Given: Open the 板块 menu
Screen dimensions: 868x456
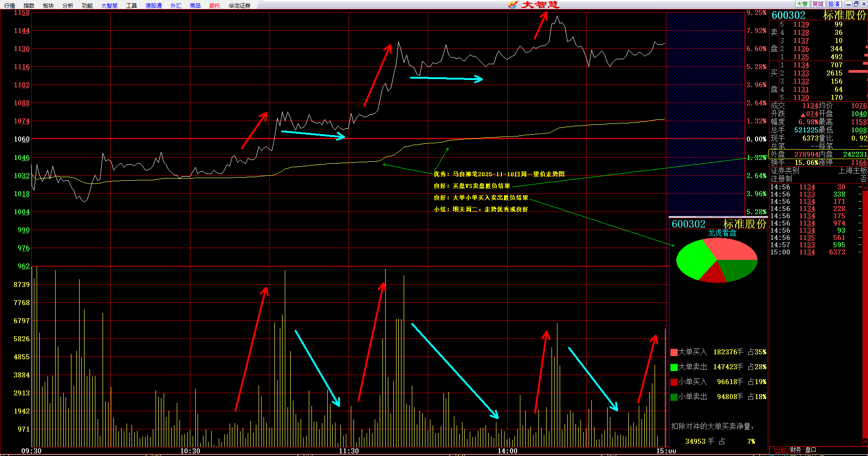Looking at the screenshot, I should [48, 5].
